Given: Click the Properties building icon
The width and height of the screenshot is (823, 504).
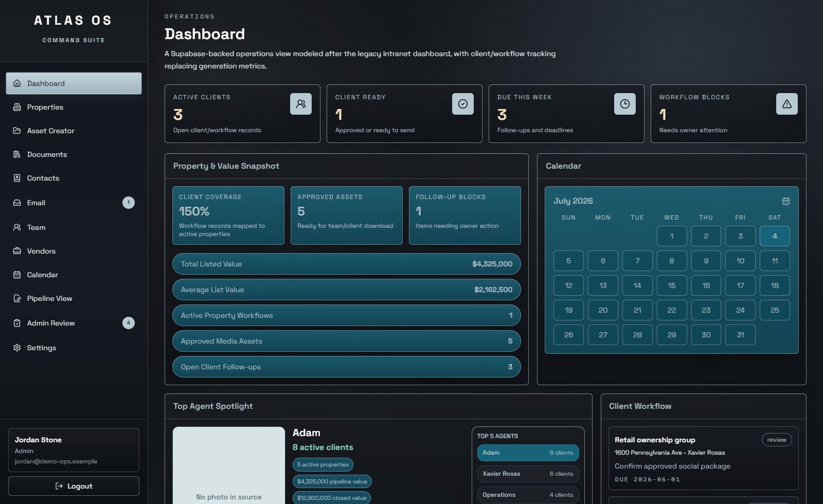Looking at the screenshot, I should (17, 107).
